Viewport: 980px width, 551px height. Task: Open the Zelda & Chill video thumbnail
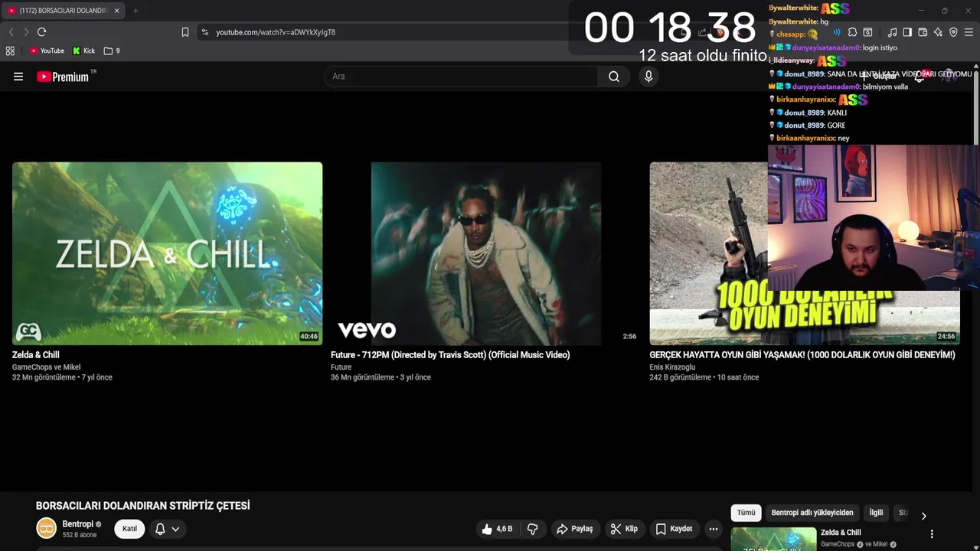point(167,253)
